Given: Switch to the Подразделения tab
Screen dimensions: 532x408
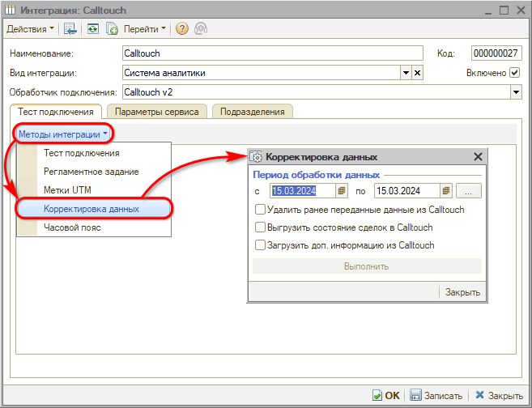Looking at the screenshot, I should (252, 112).
